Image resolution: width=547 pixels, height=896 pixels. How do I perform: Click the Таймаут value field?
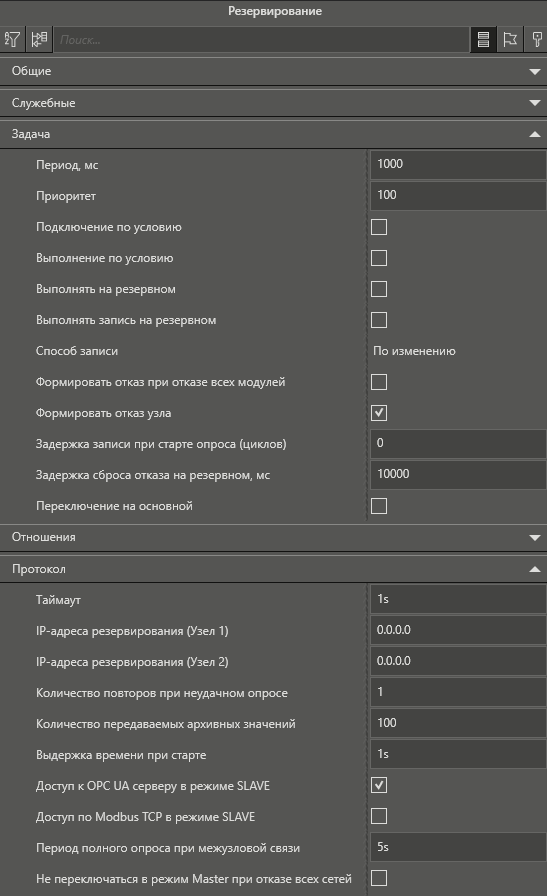pyautogui.click(x=458, y=599)
